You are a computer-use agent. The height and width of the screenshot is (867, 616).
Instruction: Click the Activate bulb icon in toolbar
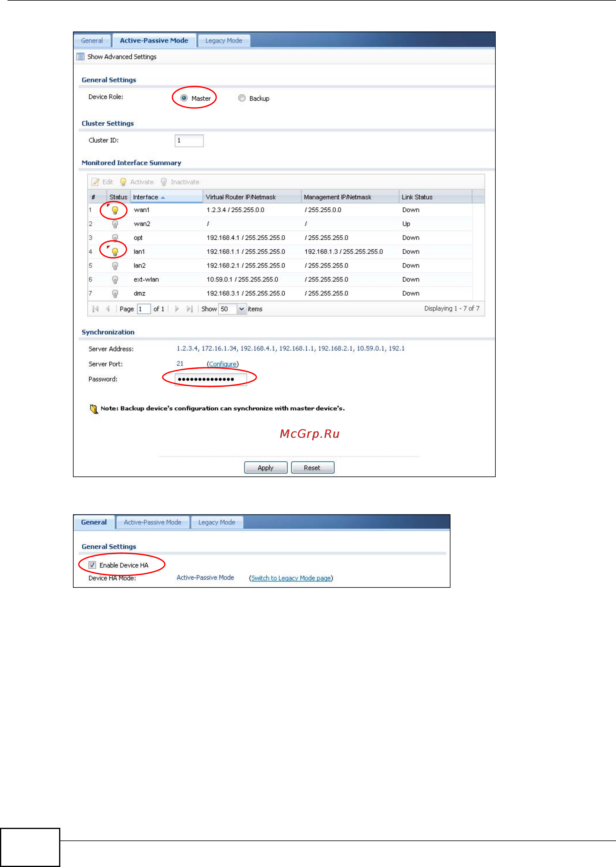(123, 182)
